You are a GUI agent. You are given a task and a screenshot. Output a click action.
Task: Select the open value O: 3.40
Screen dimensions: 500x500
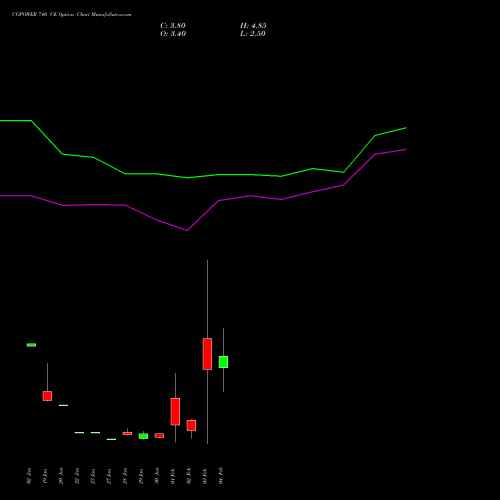tap(173, 34)
